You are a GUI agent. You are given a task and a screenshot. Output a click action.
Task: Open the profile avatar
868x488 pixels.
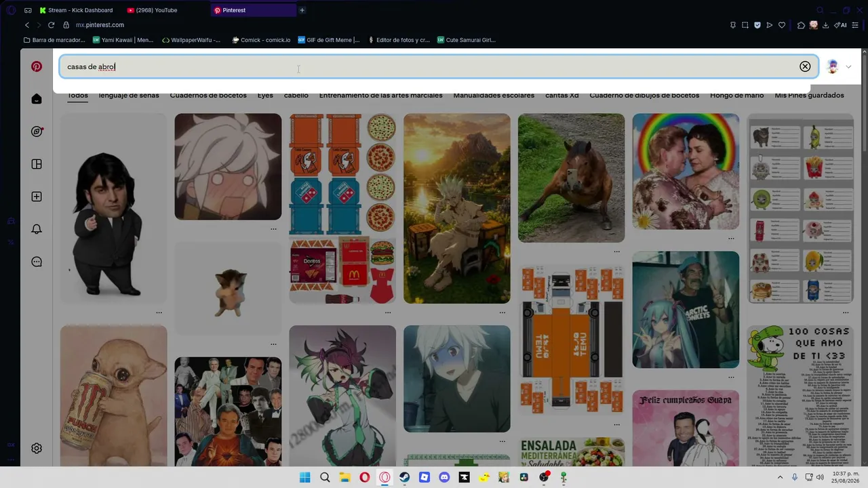pos(833,66)
